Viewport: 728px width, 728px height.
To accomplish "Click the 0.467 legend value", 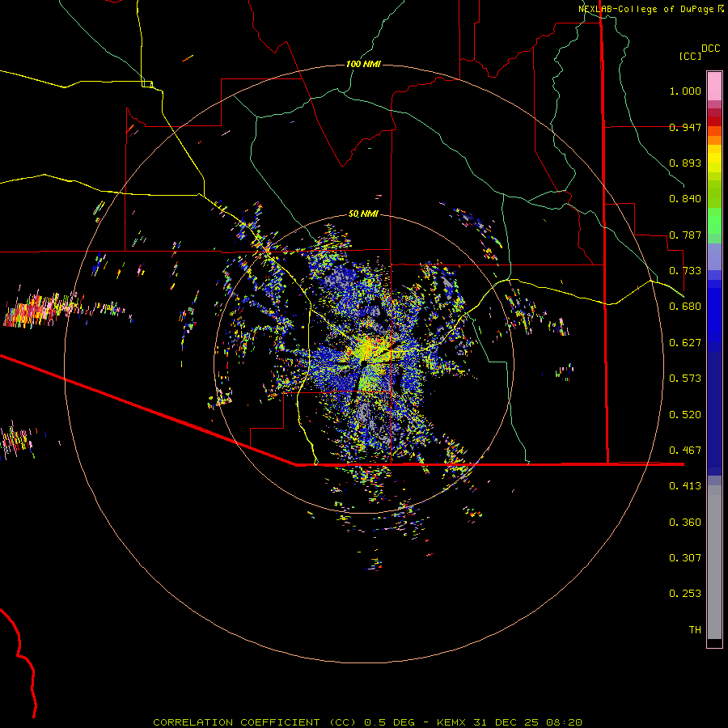I will tap(685, 451).
